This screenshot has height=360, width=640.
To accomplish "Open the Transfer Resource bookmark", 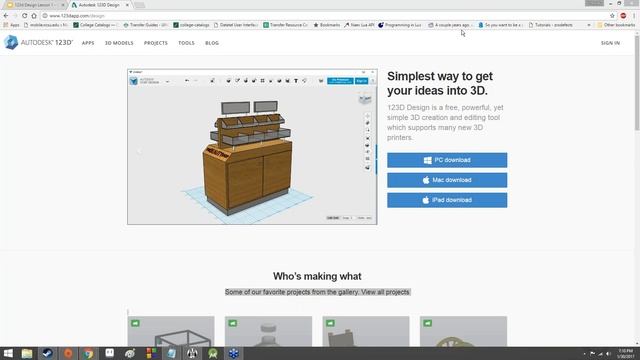I will click(x=286, y=25).
